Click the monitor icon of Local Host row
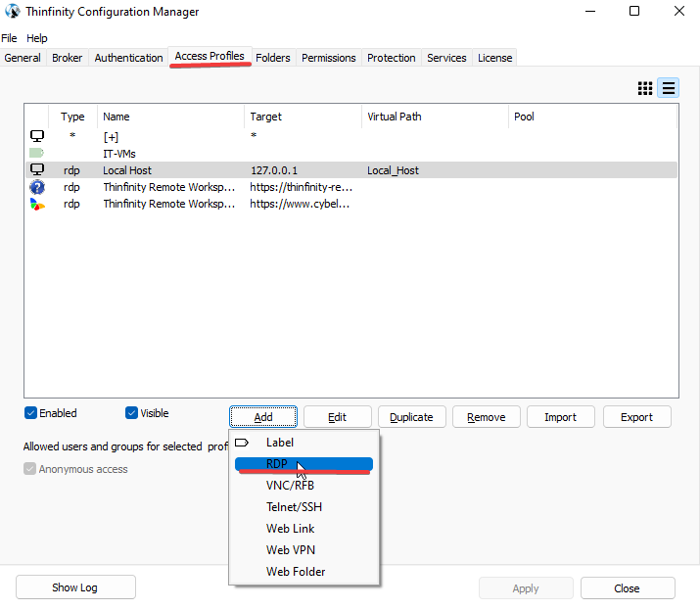This screenshot has height=610, width=700. tap(37, 169)
